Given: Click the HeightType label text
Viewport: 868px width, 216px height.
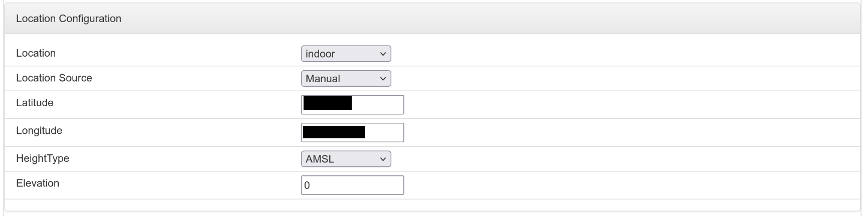Looking at the screenshot, I should [x=43, y=158].
